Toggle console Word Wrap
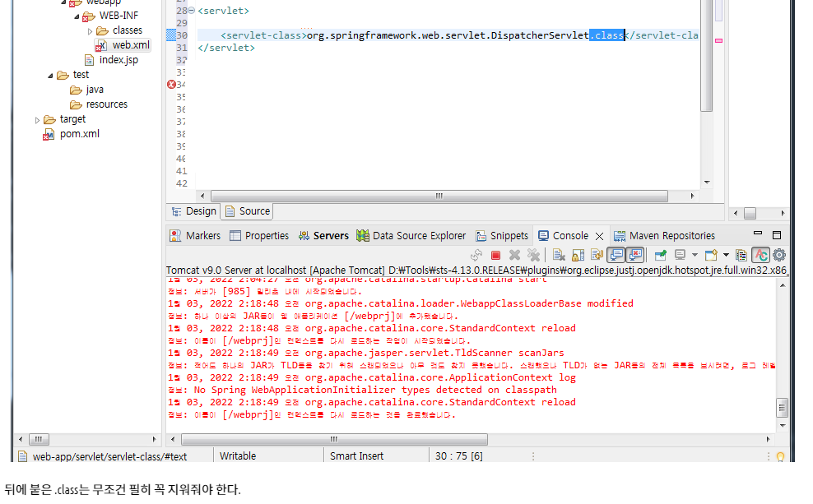 (x=597, y=255)
